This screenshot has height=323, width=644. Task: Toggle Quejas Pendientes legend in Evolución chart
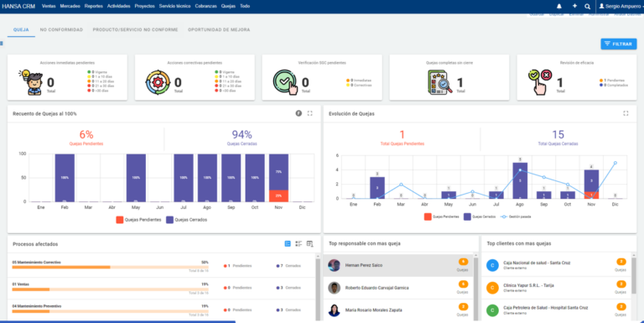442,216
